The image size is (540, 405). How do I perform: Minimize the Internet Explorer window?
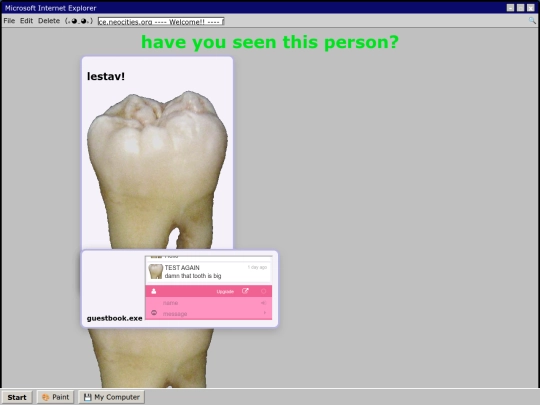pos(510,8)
